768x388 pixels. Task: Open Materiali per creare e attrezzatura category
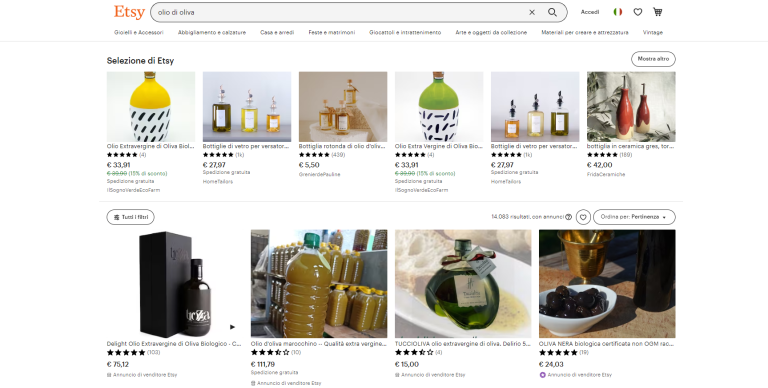(x=585, y=32)
